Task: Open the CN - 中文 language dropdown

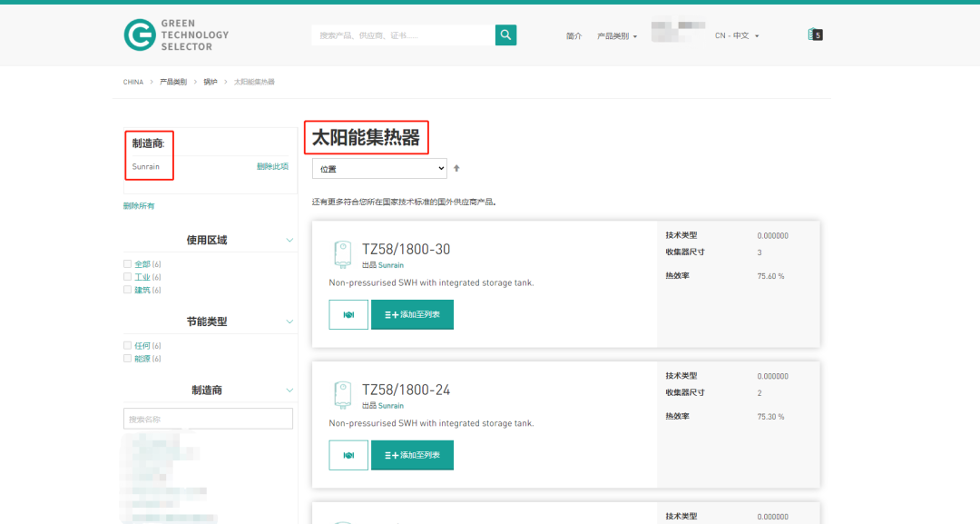Action: (736, 36)
